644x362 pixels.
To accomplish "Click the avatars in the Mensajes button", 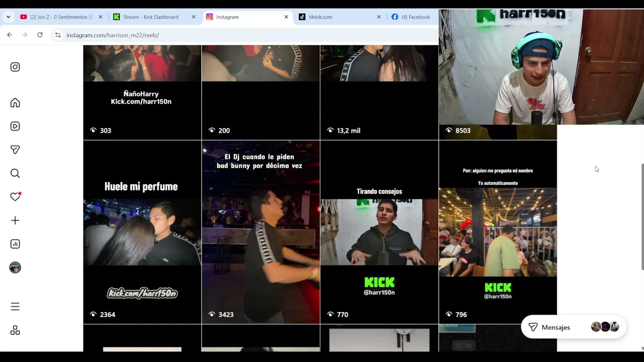I will click(605, 327).
